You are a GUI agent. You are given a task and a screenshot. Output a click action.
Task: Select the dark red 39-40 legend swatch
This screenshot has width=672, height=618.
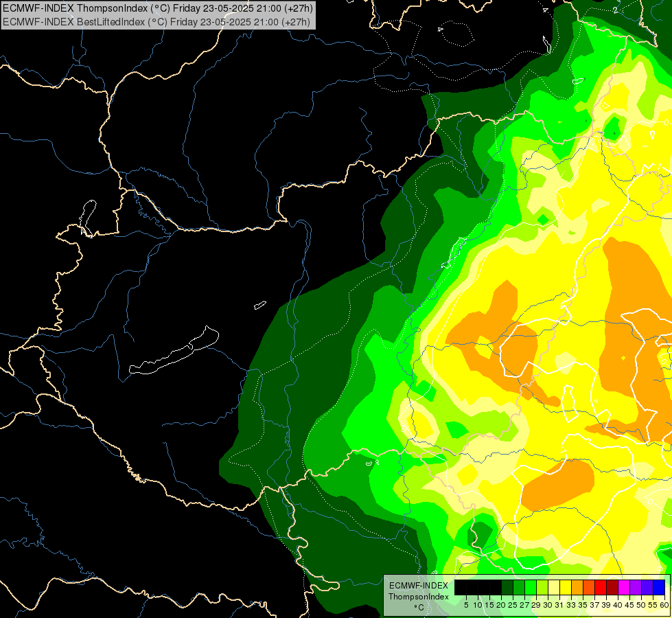point(612,587)
